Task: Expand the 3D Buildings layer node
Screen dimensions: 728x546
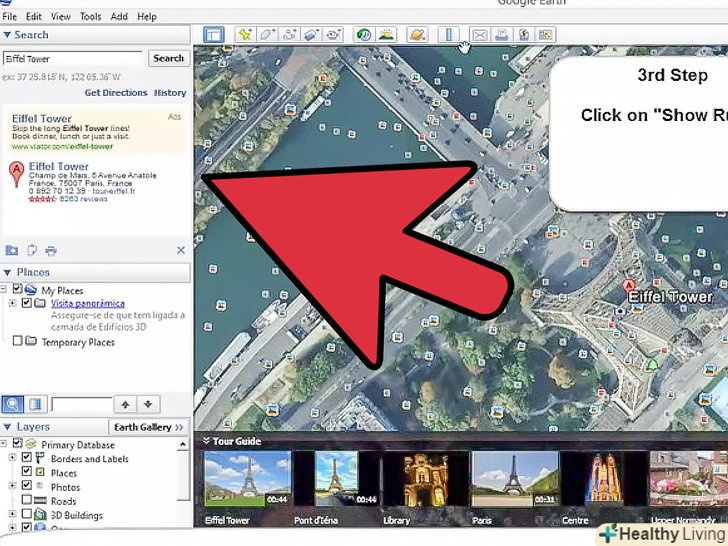Action: tap(13, 514)
